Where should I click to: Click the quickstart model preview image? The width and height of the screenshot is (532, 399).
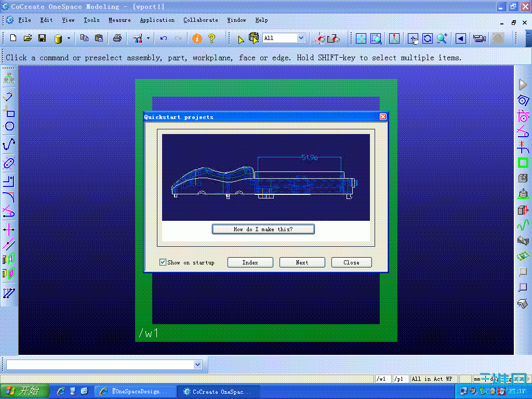pyautogui.click(x=266, y=177)
